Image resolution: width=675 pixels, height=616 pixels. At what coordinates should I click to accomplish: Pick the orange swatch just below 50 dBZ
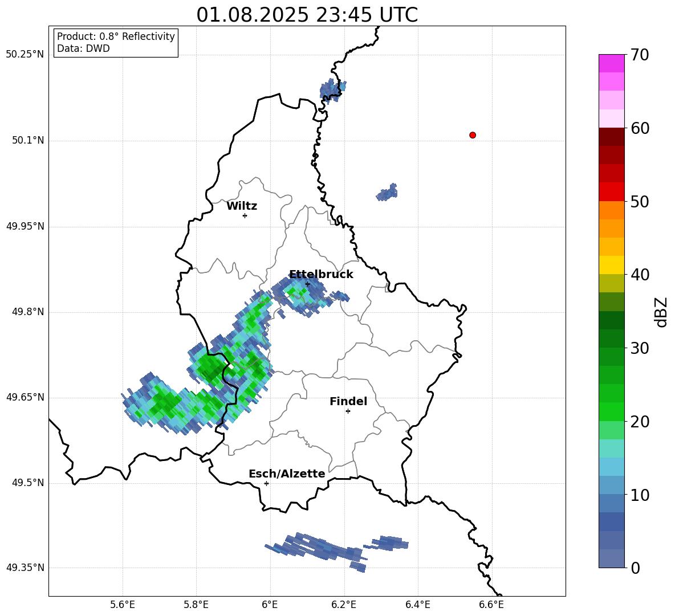[x=612, y=210]
